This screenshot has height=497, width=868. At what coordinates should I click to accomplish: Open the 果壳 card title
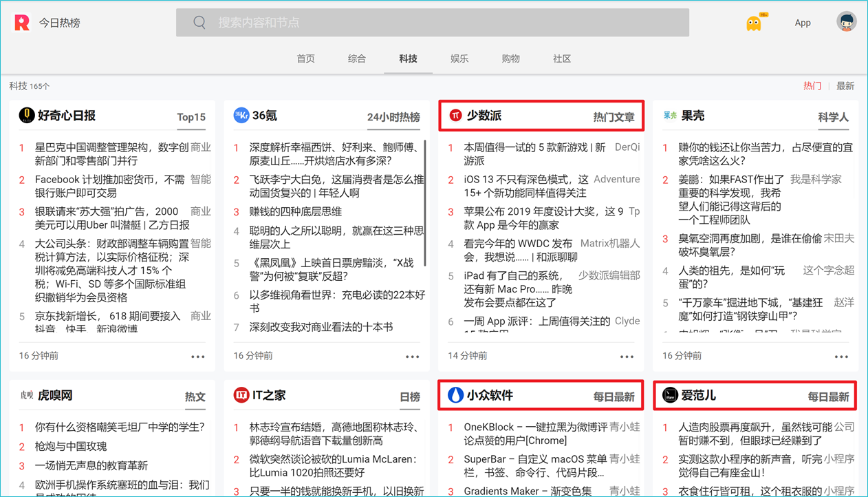click(693, 116)
